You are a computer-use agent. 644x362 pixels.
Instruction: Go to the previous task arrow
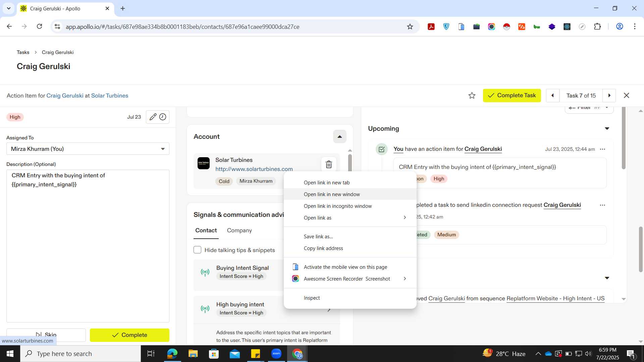[552, 96]
